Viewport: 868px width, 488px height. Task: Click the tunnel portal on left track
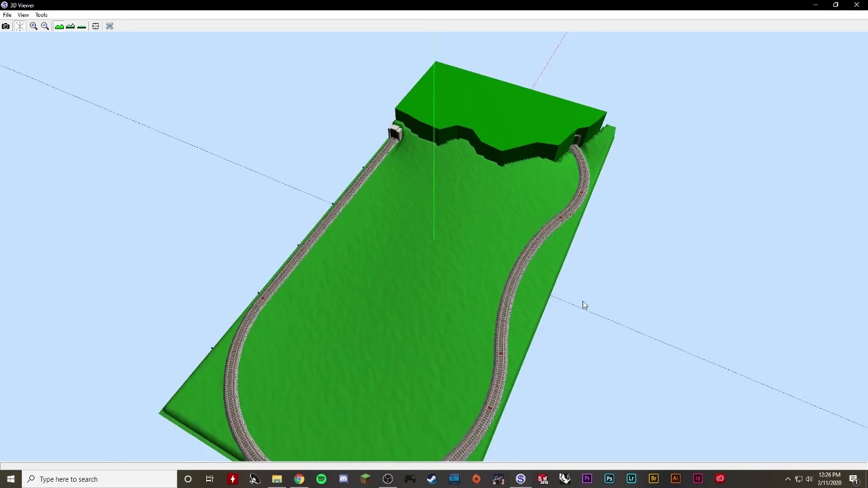tap(395, 133)
